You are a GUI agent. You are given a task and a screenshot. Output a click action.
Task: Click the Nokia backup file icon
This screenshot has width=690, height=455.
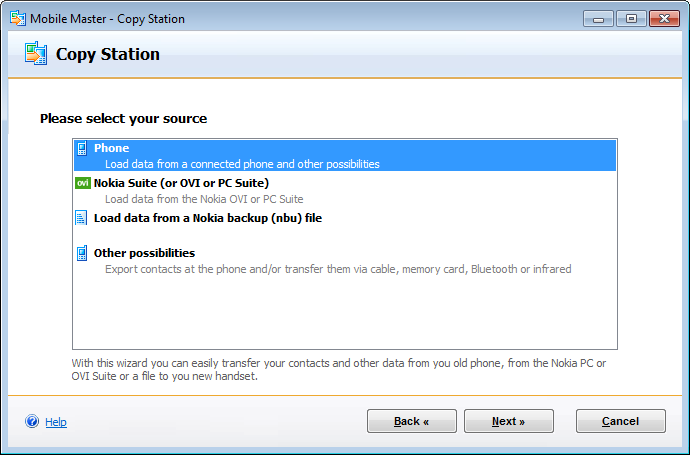point(82,217)
